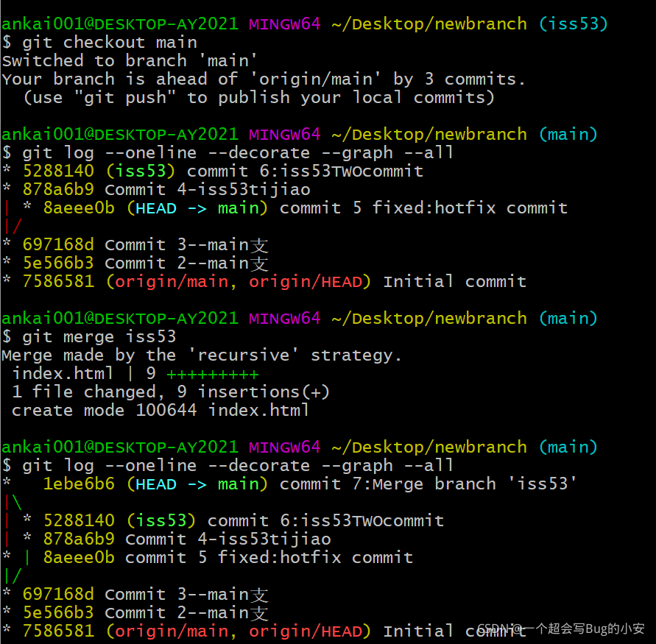
Task: Click the cyan '(iss53)' branch name in the prompt
Action: pyautogui.click(x=573, y=24)
